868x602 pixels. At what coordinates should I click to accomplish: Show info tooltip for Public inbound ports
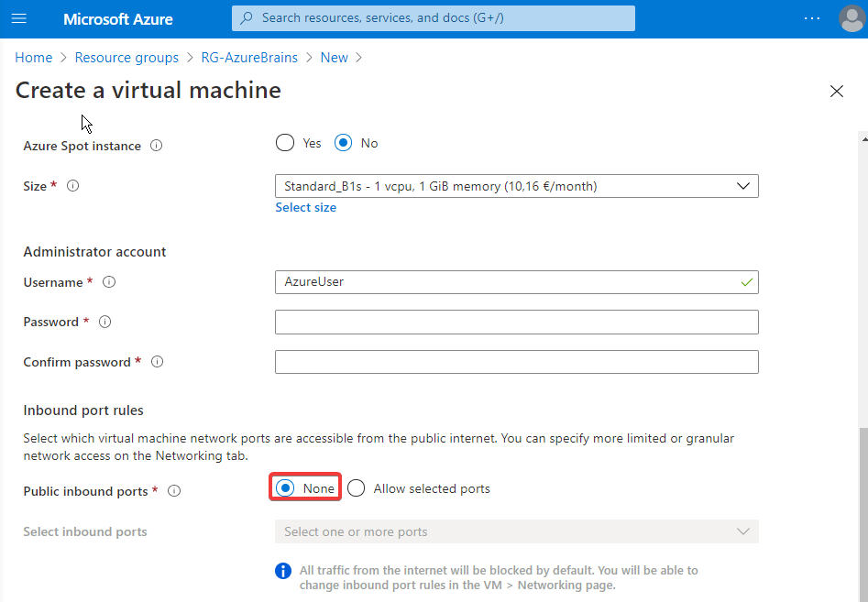pos(174,491)
